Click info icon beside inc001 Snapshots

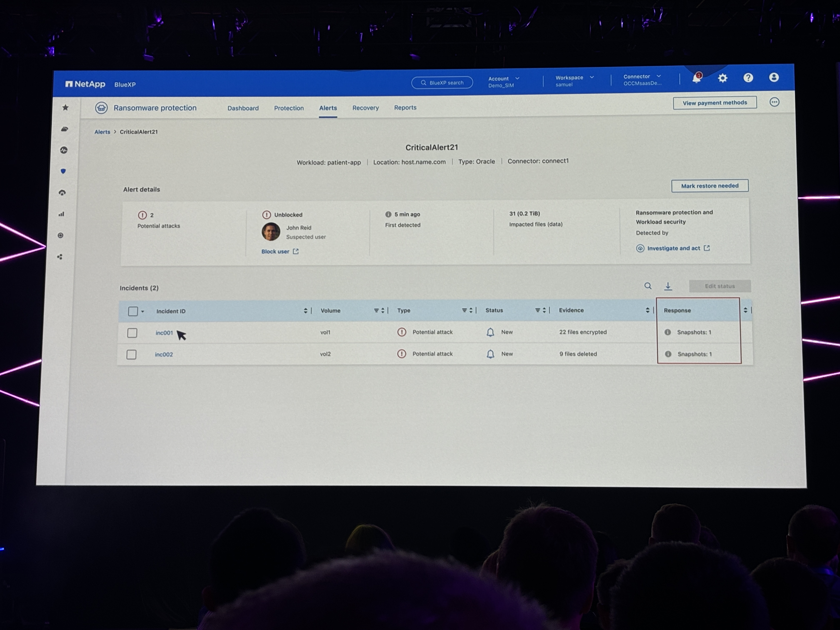(667, 332)
